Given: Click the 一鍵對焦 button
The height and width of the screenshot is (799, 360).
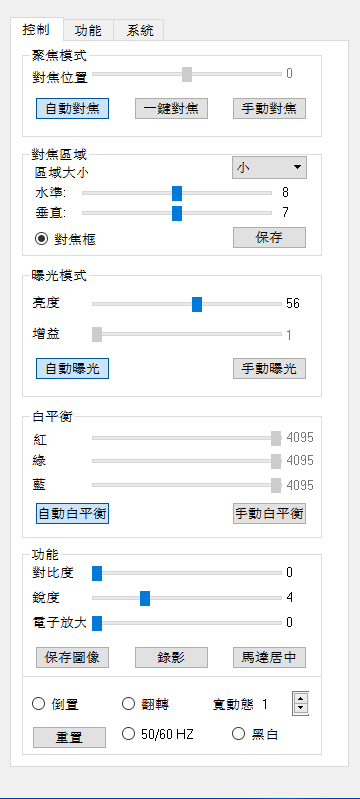Looking at the screenshot, I should 171,109.
